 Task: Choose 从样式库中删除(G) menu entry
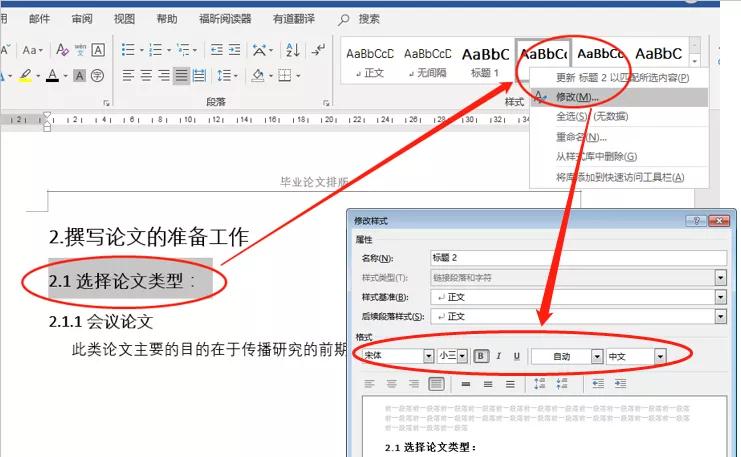click(619, 156)
